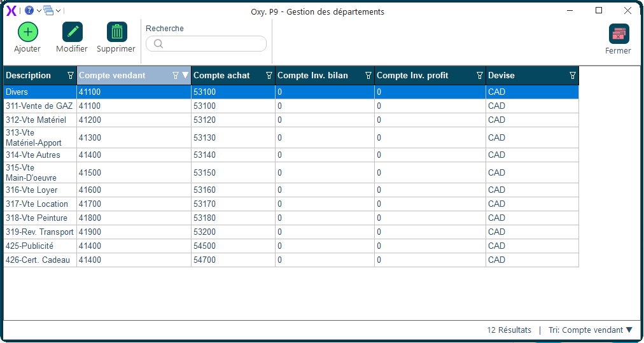Click the blue help question icon

point(29,11)
